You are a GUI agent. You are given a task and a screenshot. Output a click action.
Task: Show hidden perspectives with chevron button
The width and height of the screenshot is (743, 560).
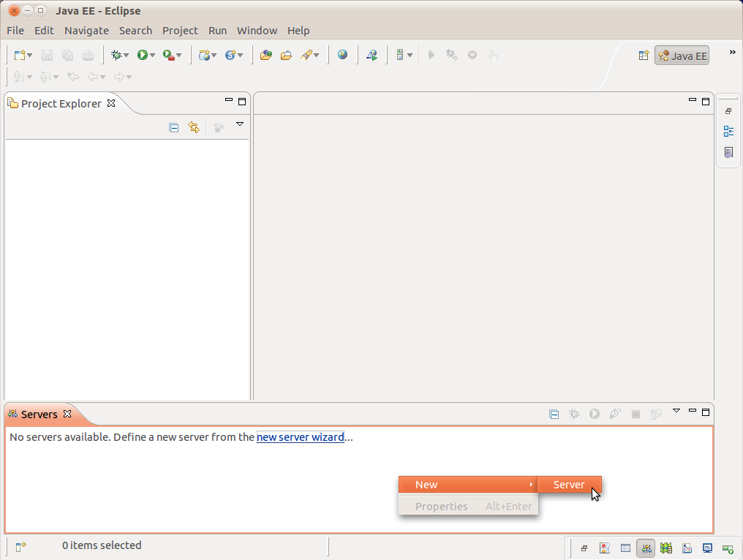(732, 53)
